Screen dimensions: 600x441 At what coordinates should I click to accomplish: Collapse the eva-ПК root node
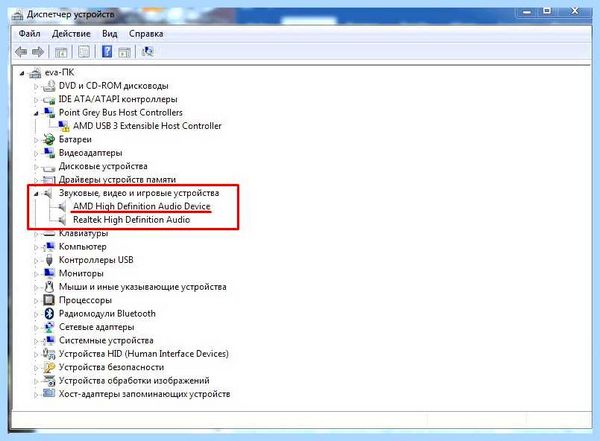click(x=22, y=73)
